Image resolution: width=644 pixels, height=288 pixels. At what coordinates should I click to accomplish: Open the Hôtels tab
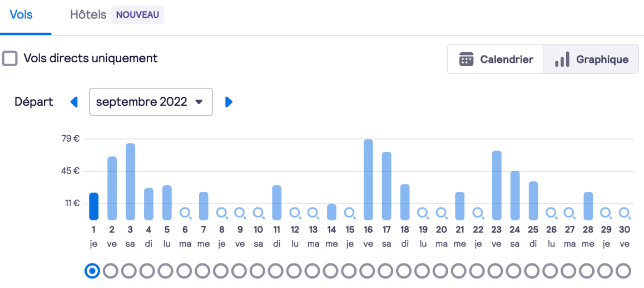[88, 15]
